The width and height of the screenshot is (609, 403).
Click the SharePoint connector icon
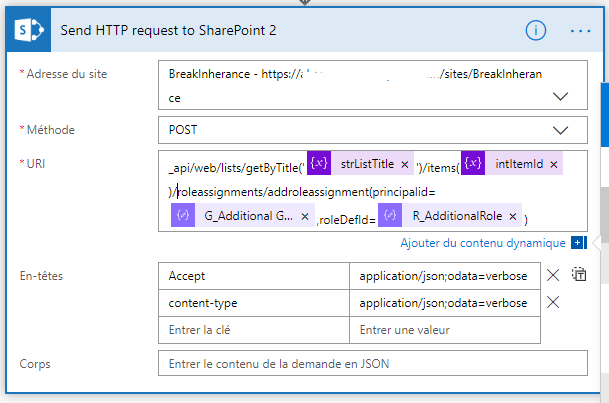[x=28, y=30]
